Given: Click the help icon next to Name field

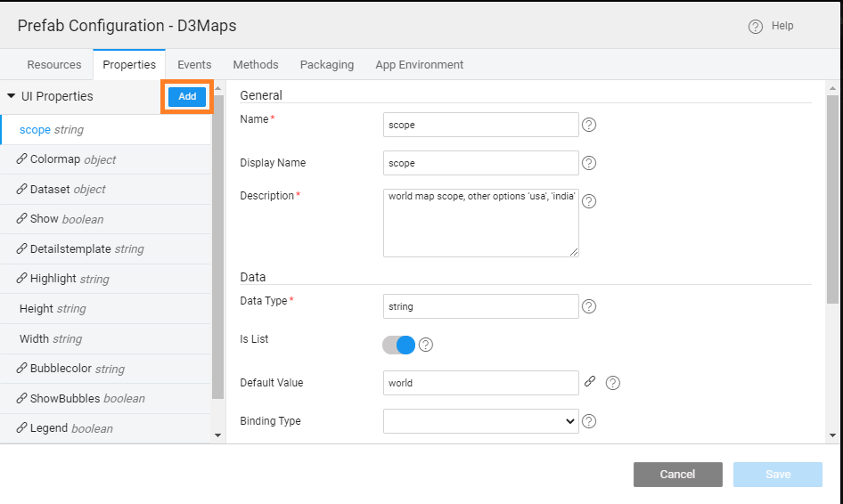Looking at the screenshot, I should (589, 125).
